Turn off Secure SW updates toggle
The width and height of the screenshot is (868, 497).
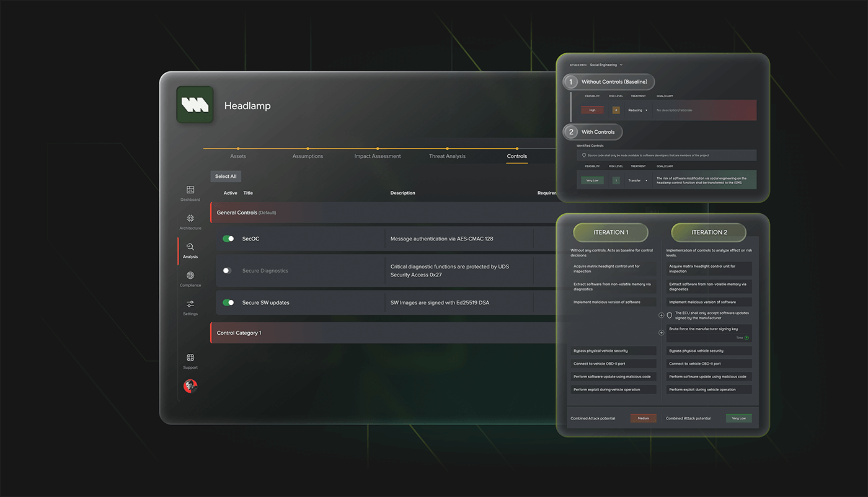pyautogui.click(x=228, y=303)
